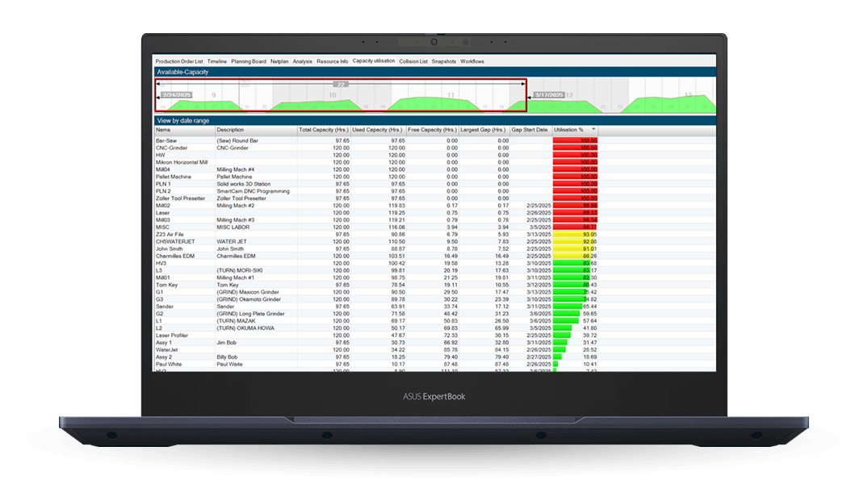Viewport: 868px width, 480px height.
Task: Select the Netplan tab
Action: pyautogui.click(x=279, y=61)
